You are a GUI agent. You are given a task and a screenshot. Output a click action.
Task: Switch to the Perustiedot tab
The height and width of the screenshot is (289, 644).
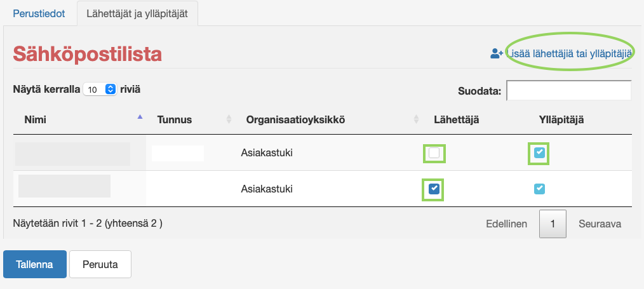39,13
